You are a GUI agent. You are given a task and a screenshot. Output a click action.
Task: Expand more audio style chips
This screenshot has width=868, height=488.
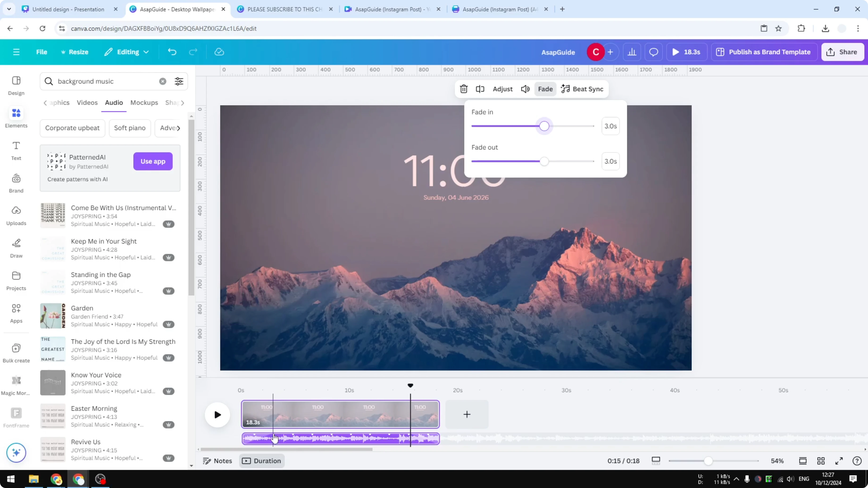coord(179,128)
